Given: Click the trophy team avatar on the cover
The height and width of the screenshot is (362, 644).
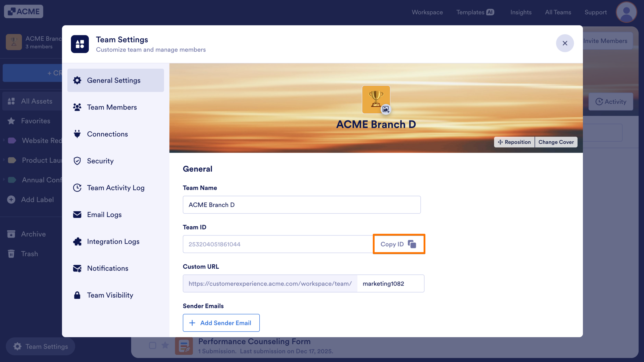Looking at the screenshot, I should tap(376, 99).
